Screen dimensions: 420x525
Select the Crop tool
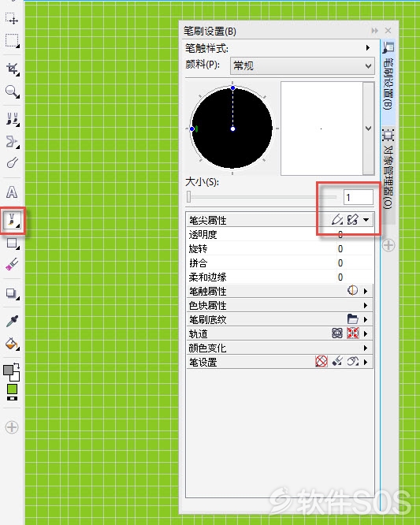click(13, 69)
